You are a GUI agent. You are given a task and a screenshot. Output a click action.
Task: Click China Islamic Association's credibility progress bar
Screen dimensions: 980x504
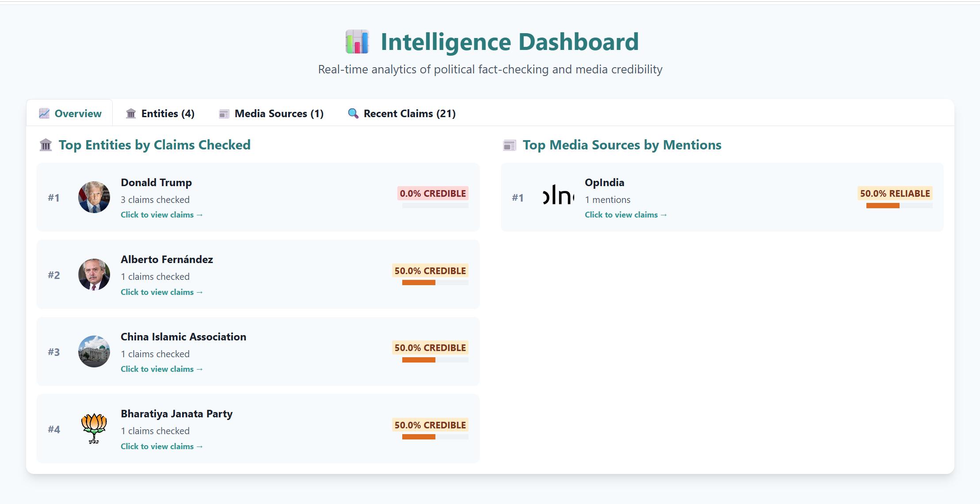[x=419, y=360]
